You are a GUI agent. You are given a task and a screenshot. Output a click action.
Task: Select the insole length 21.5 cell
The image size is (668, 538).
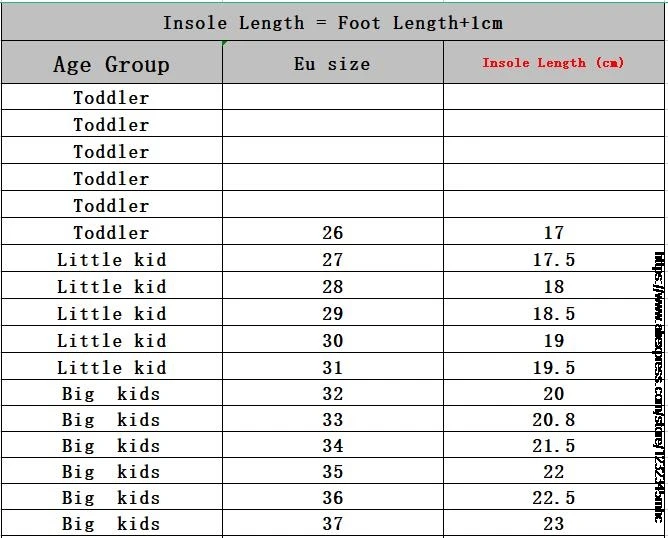click(x=553, y=446)
